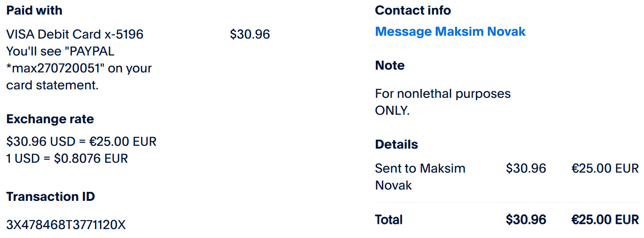644x238 pixels.
Task: Click the Total label
Action: point(388,220)
